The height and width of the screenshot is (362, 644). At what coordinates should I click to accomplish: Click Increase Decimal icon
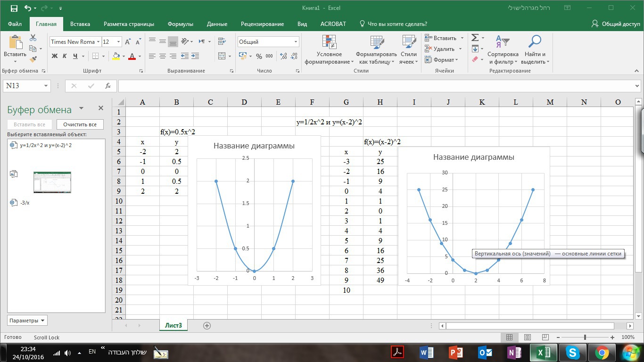(283, 56)
